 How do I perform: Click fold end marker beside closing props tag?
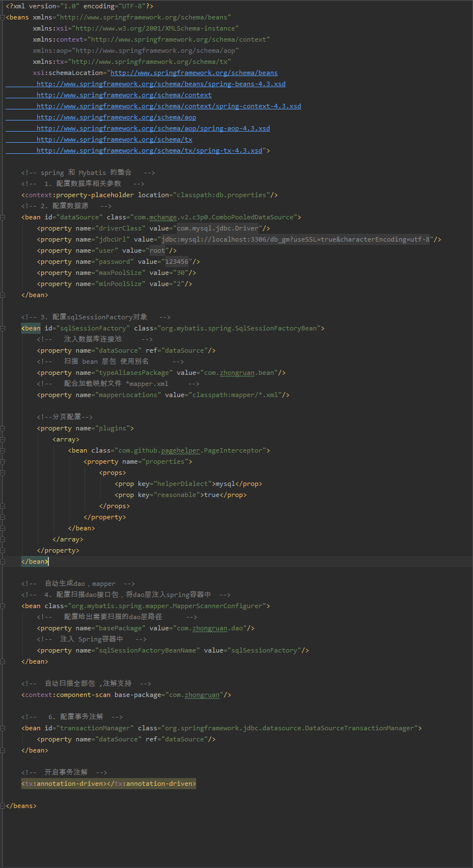[x=2, y=506]
